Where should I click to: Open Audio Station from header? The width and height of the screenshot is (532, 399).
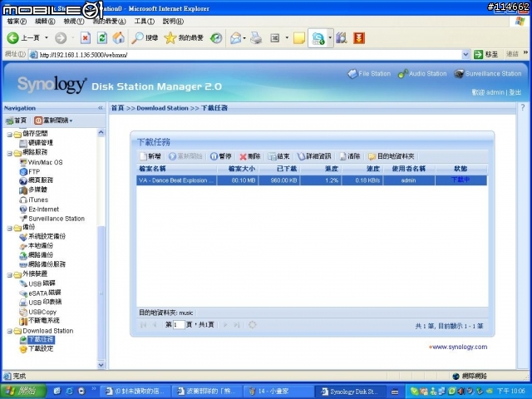[422, 74]
